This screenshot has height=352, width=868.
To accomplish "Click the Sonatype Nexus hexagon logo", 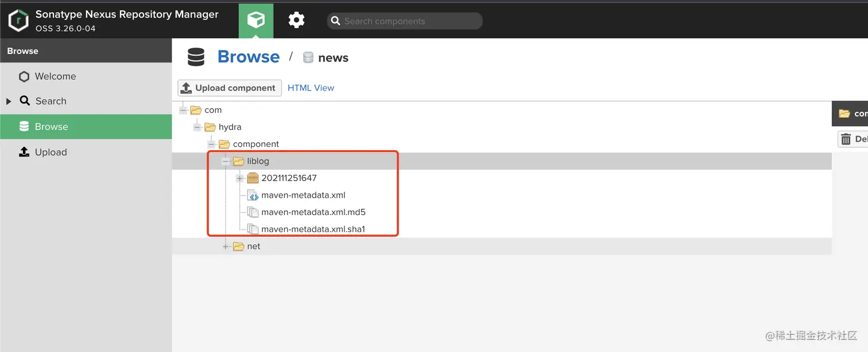I will coord(18,21).
